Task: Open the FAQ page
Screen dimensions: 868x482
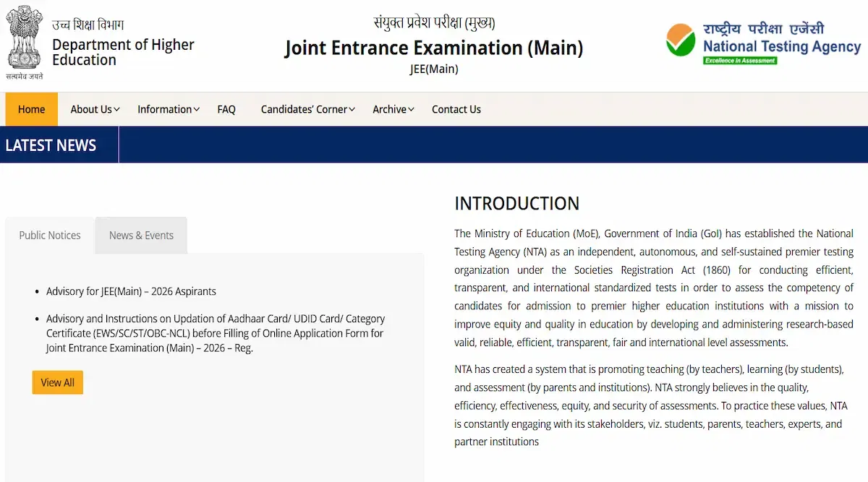Action: pyautogui.click(x=226, y=109)
